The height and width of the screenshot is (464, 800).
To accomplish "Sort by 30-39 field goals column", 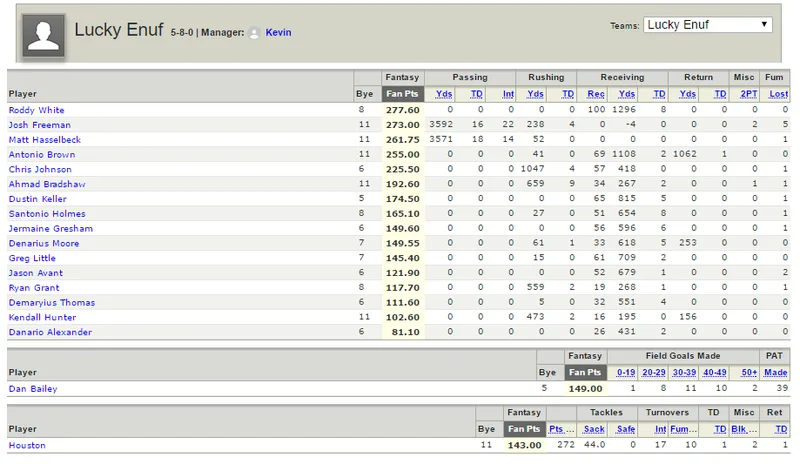I will pyautogui.click(x=684, y=372).
